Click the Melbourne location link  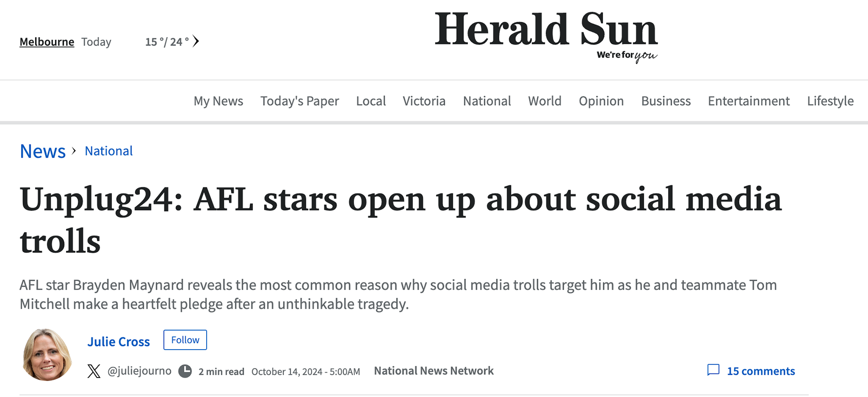(x=47, y=42)
